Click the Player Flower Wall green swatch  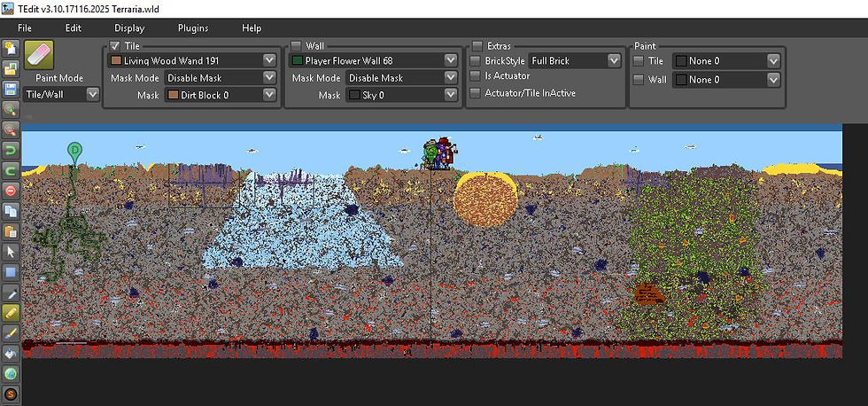[298, 60]
